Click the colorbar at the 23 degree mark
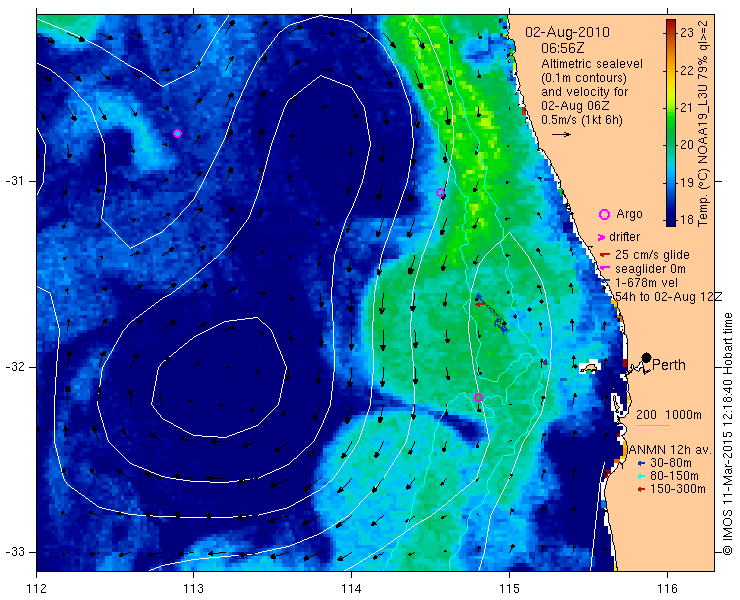This screenshot has width=740, height=600. coord(671,33)
